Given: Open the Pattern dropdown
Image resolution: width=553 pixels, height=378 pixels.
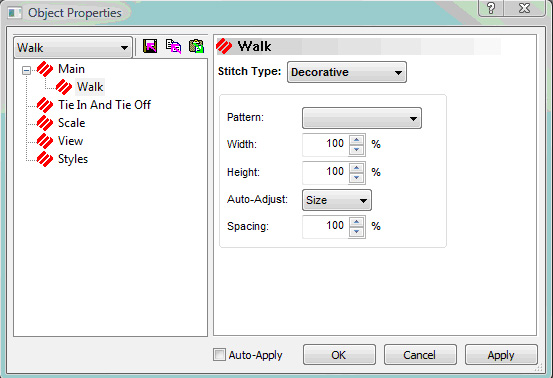Looking at the screenshot, I should click(362, 118).
